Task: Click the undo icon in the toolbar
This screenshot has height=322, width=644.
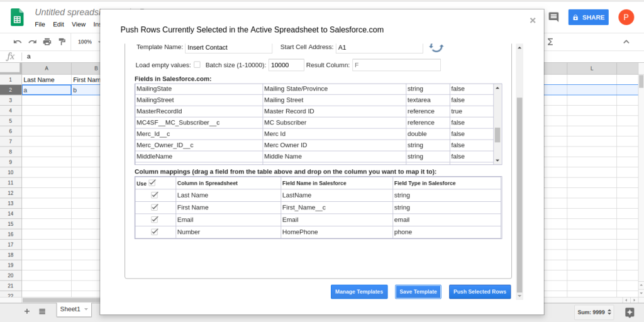Action: (18, 42)
